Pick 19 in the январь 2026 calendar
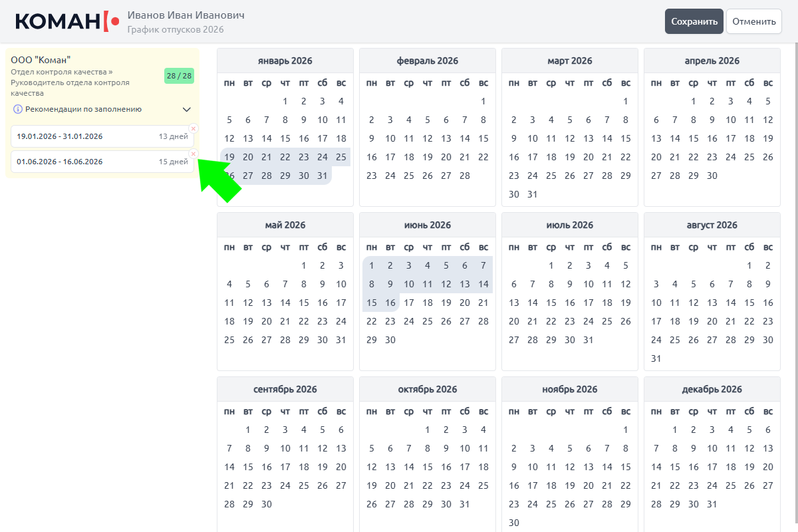 click(229, 158)
